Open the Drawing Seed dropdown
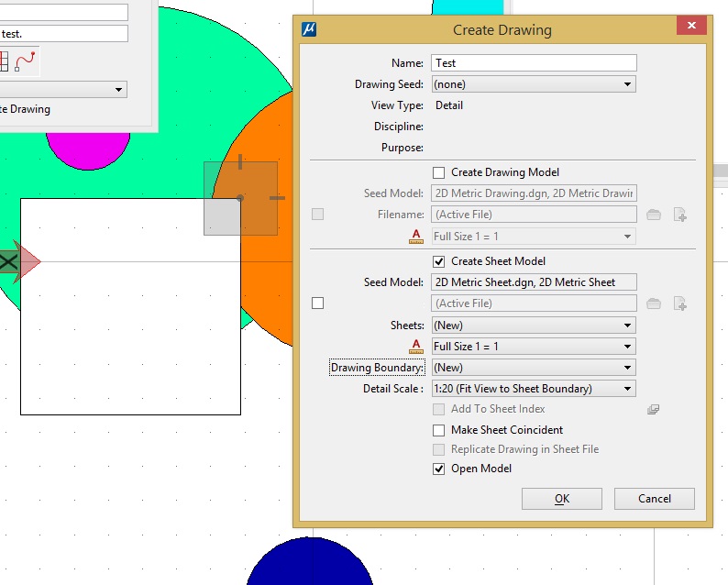The width and height of the screenshot is (728, 585). pyautogui.click(x=534, y=84)
